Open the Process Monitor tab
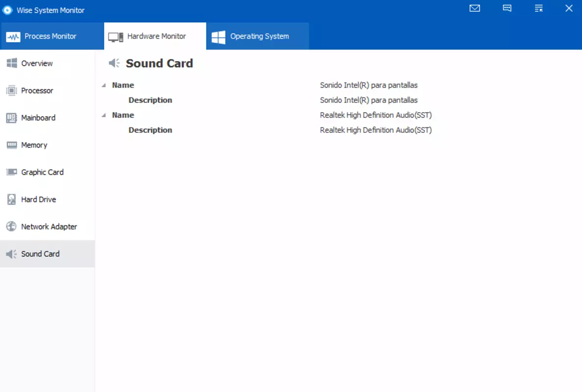 (52, 36)
